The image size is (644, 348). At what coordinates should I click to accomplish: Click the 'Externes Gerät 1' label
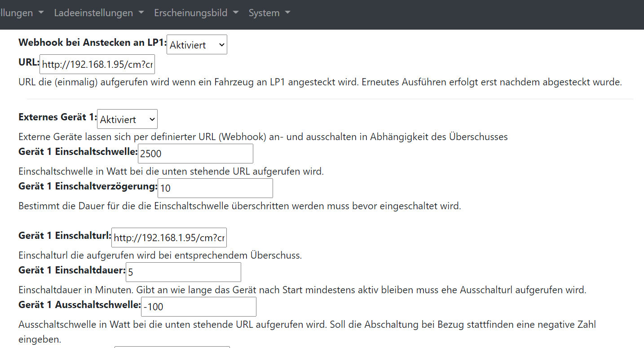(x=57, y=117)
